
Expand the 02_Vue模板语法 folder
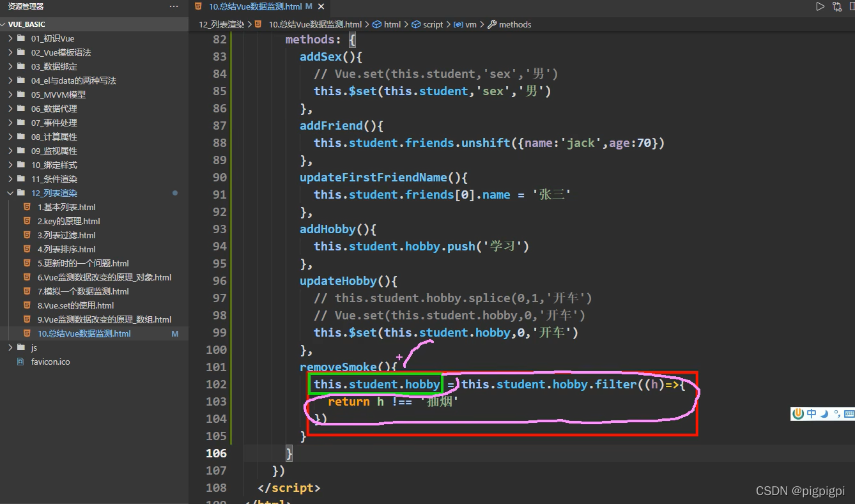(95, 52)
